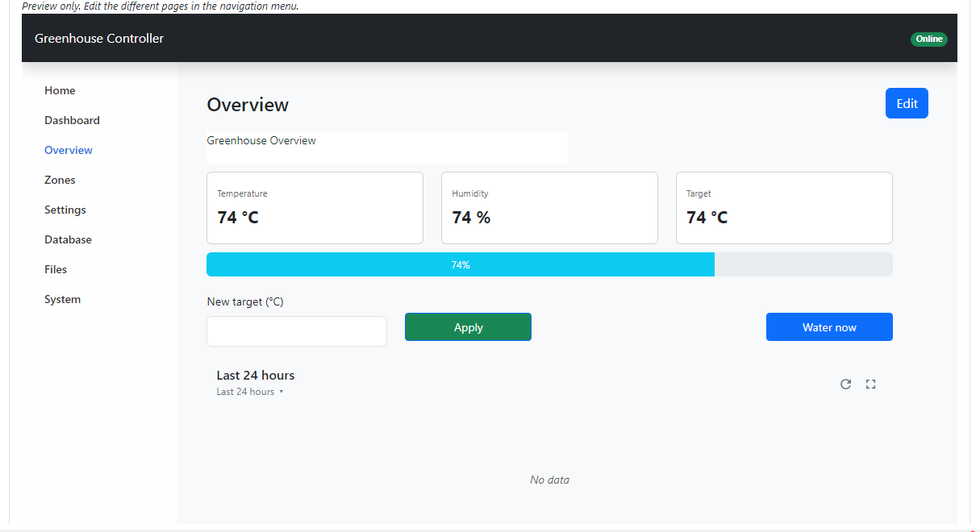Go to the Home page

(60, 90)
